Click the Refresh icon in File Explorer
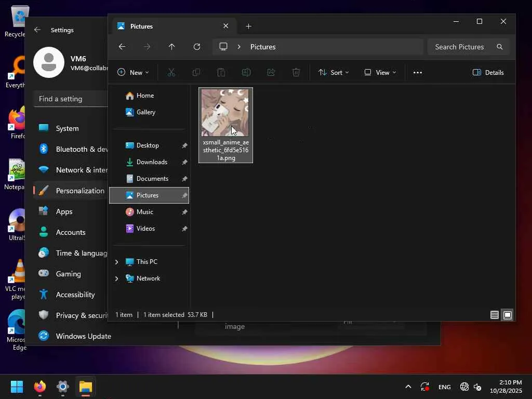 point(197,47)
